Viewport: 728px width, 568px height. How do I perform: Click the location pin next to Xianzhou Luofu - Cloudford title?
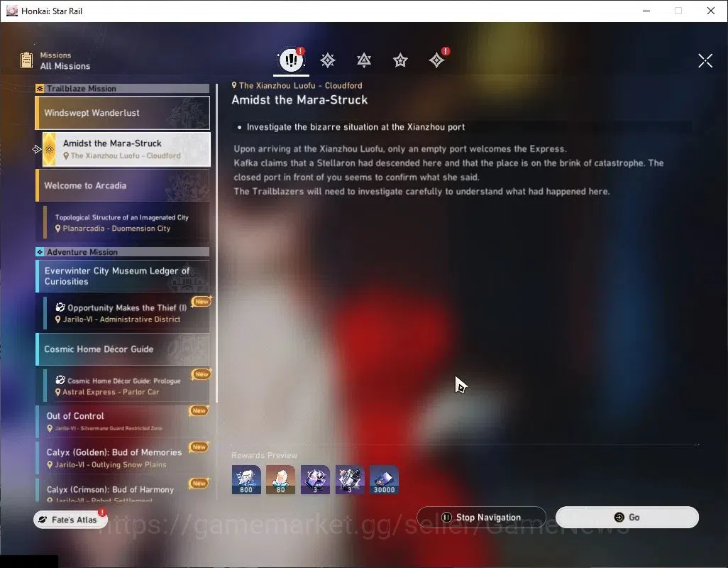[234, 85]
